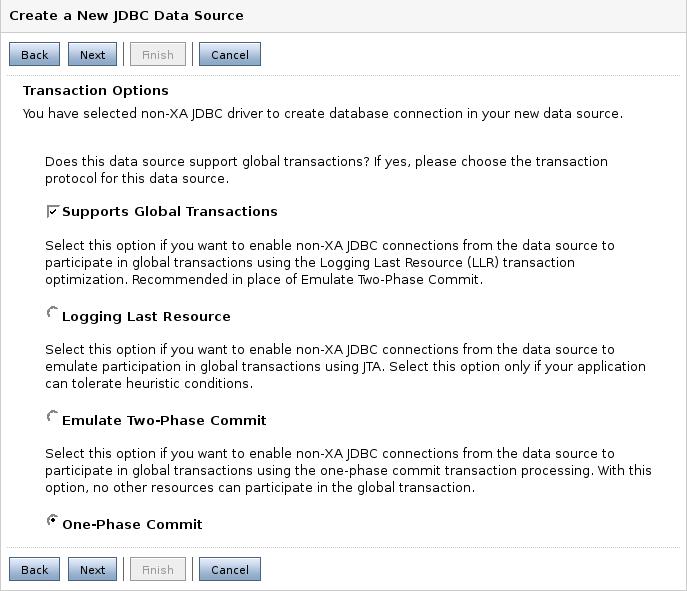Viewport: 687px width, 591px height.
Task: Click the disabled Finish button below One-Phase Commit
Action: pyautogui.click(x=158, y=569)
